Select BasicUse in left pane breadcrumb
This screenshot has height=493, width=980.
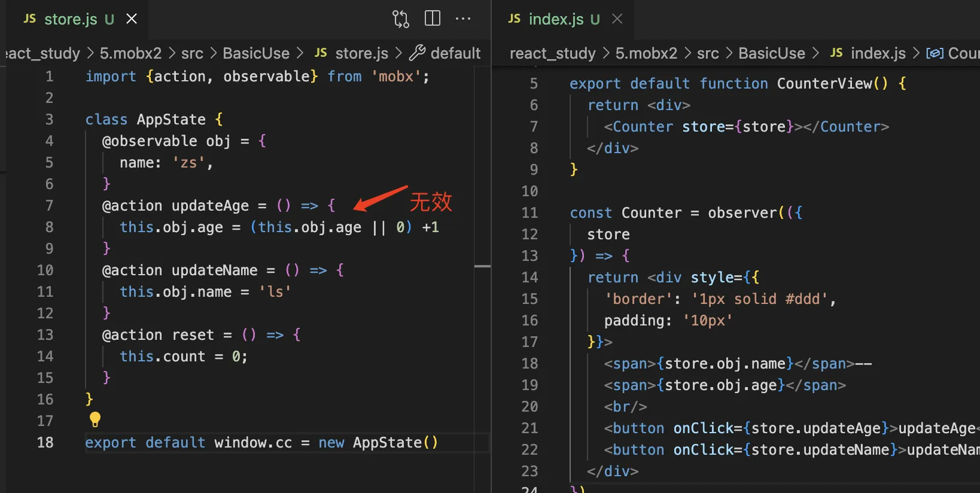coord(256,53)
